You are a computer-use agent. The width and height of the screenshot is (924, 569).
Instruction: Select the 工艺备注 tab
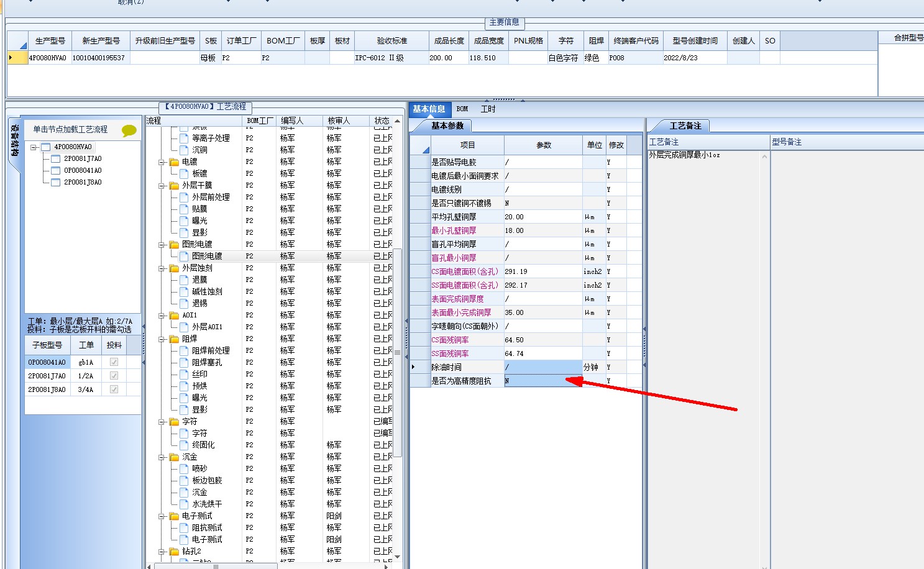(685, 125)
